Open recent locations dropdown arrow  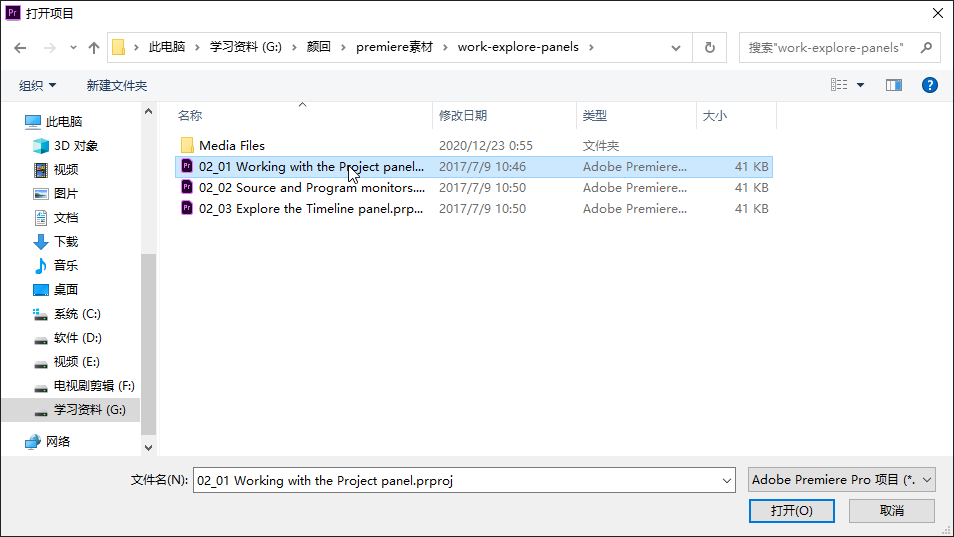coord(73,47)
